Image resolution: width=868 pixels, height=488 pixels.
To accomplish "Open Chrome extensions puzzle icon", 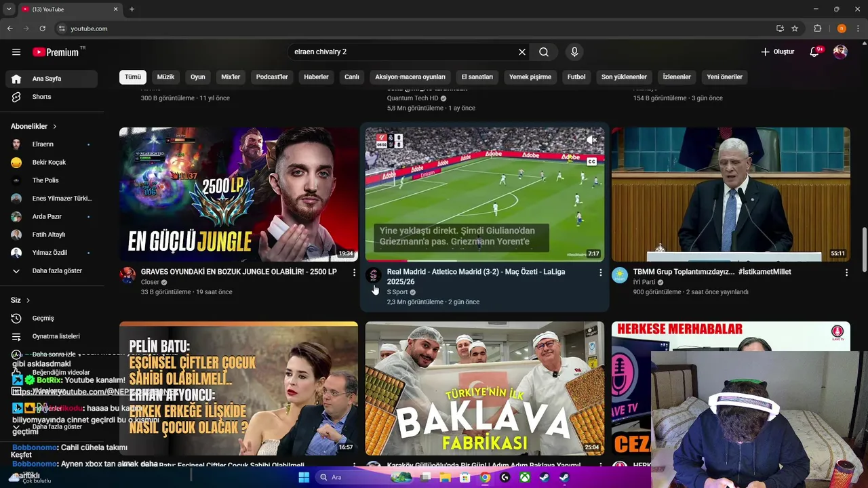I will pyautogui.click(x=818, y=28).
